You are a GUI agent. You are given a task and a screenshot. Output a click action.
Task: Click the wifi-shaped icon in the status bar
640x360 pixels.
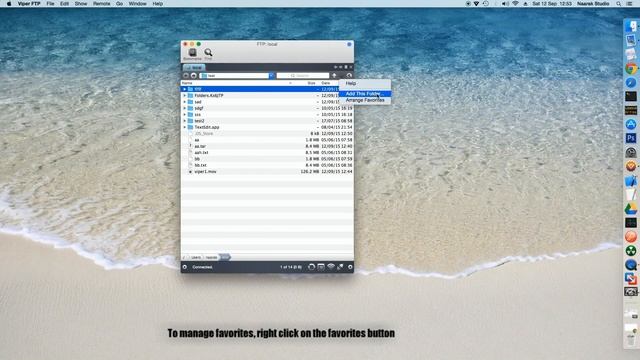(331, 267)
